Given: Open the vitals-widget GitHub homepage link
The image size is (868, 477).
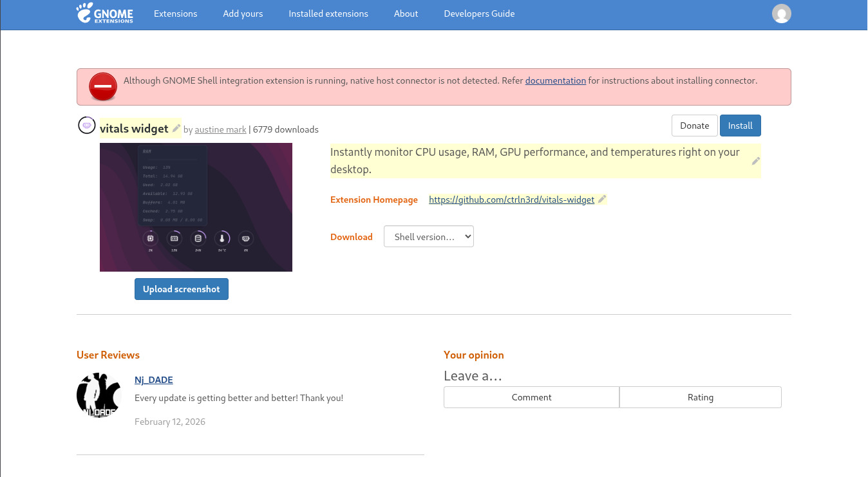Looking at the screenshot, I should (511, 200).
